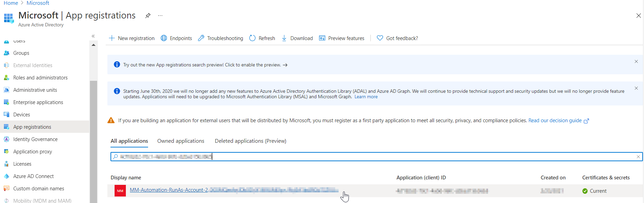Open External Identities in sidebar

[x=33, y=65]
